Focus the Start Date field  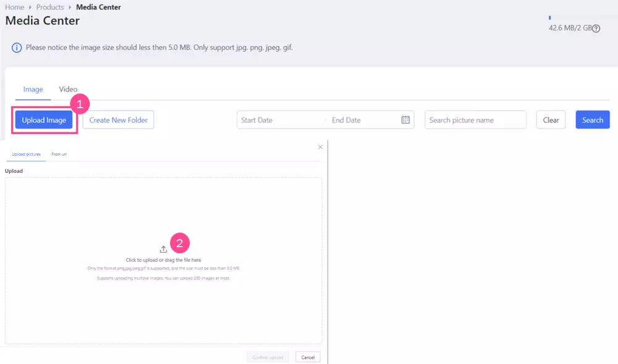(278, 120)
